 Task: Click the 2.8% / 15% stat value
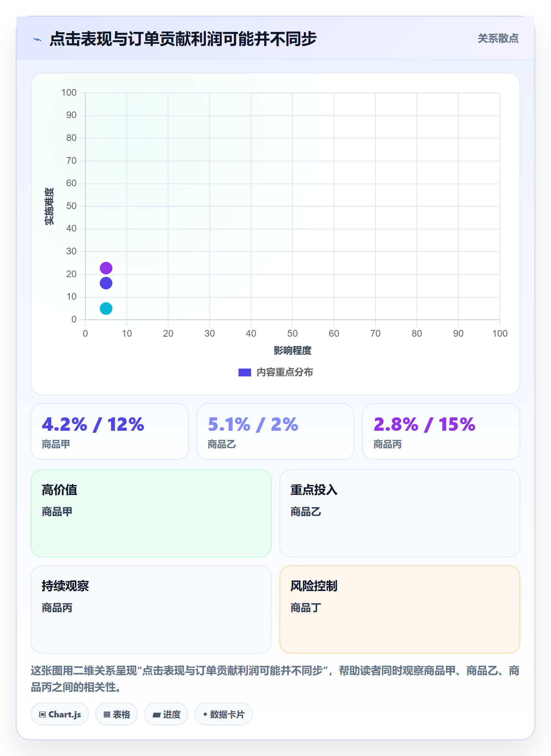tap(425, 424)
